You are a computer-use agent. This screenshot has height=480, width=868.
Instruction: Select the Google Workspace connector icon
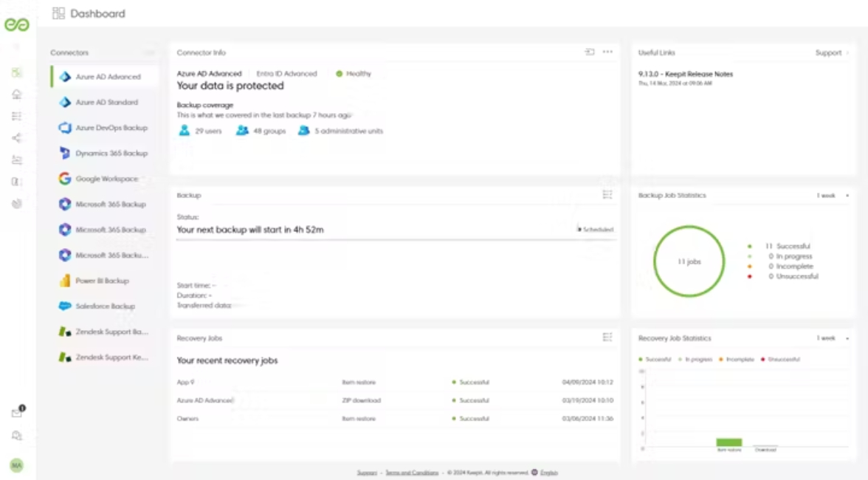click(x=65, y=178)
